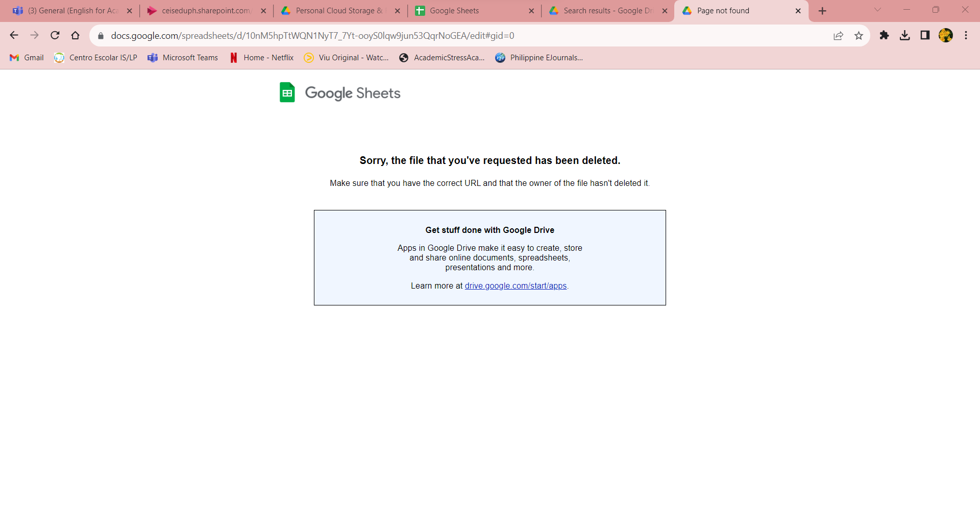Open the Philippine EJournals bookmark
The image size is (980, 521).
point(539,58)
